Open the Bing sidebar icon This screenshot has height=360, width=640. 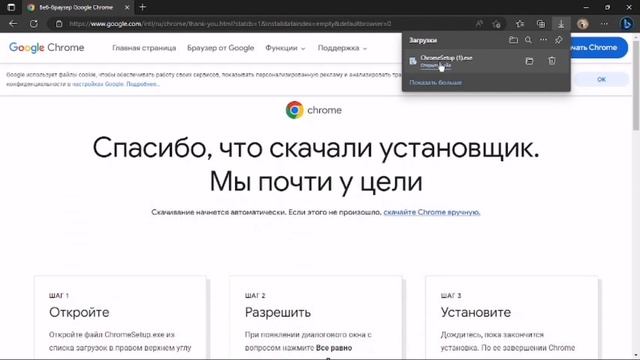click(x=627, y=24)
